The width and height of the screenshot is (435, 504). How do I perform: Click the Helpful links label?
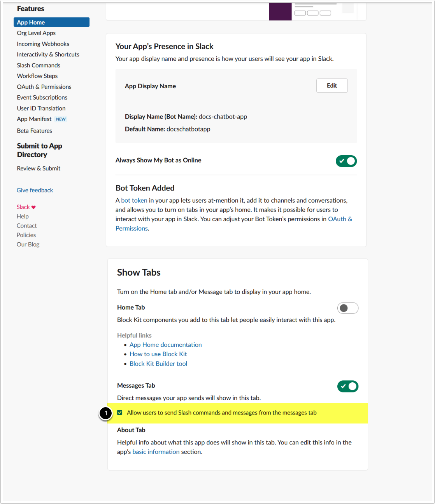click(134, 335)
